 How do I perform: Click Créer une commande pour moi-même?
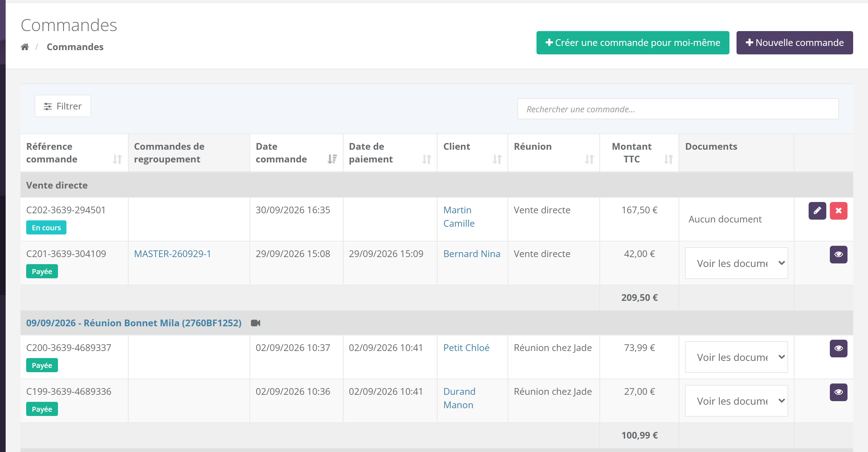pyautogui.click(x=633, y=43)
